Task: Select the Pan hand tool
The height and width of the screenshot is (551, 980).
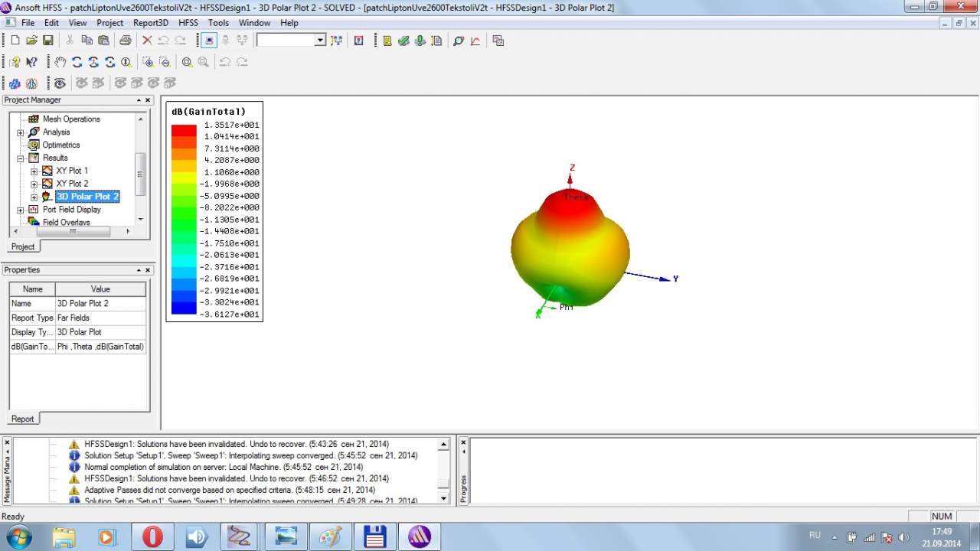Action: 60,62
